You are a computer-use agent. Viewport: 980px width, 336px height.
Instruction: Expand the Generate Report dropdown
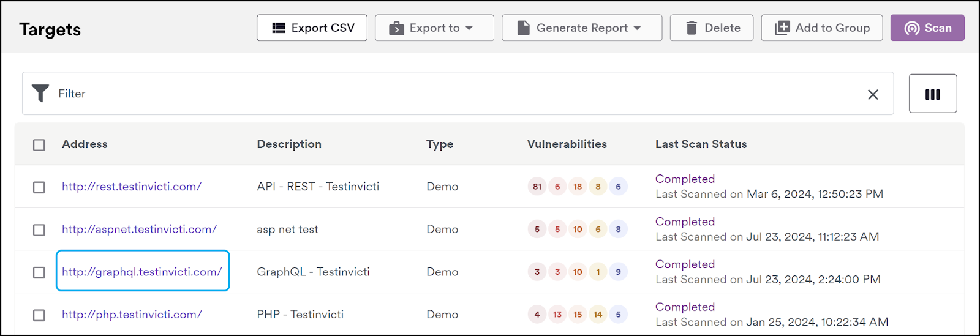582,28
